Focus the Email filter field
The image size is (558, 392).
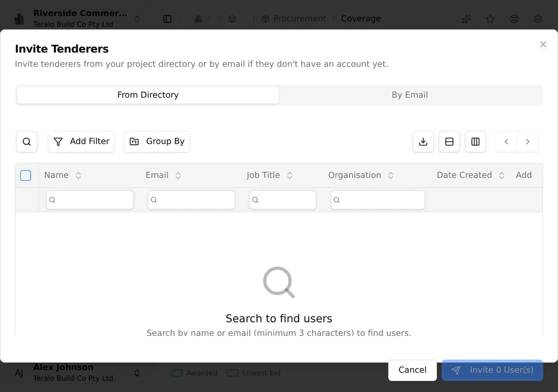tap(191, 200)
